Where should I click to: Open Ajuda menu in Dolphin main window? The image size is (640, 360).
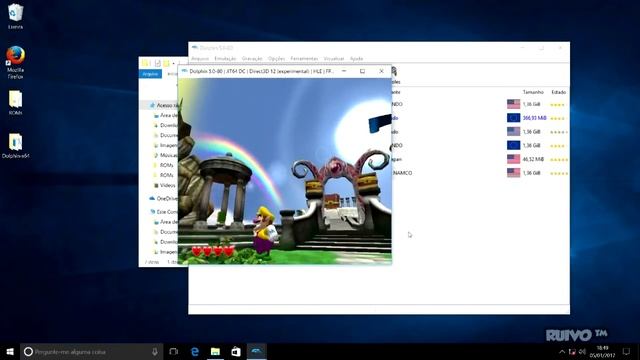click(x=356, y=59)
